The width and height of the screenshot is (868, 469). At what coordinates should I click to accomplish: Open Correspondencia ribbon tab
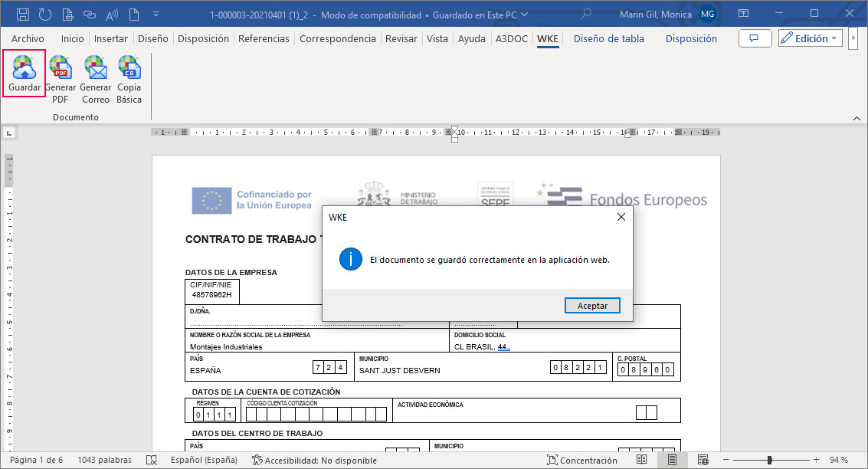point(338,39)
